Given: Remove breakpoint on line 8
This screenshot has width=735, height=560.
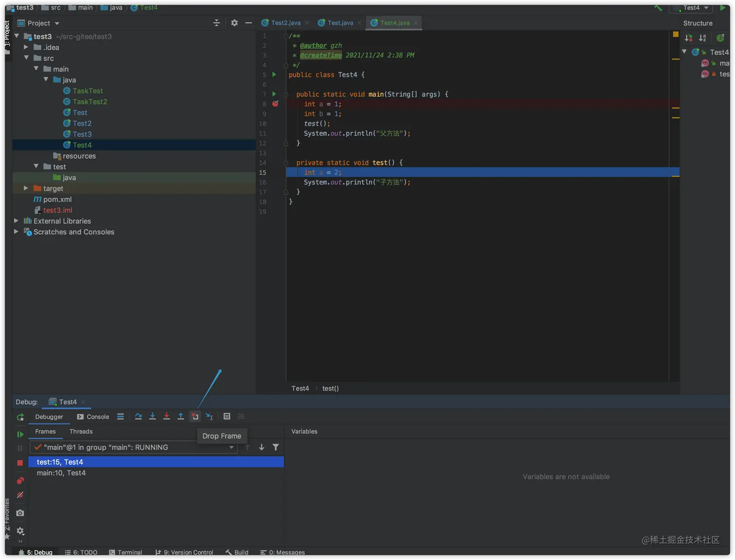Looking at the screenshot, I should point(275,104).
